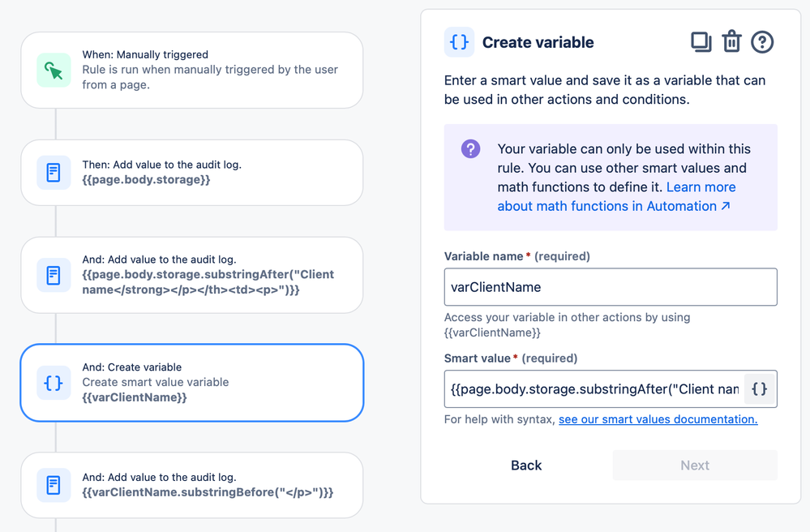Viewport: 810px width, 532px height.
Task: Open the help question mark icon
Action: click(761, 41)
